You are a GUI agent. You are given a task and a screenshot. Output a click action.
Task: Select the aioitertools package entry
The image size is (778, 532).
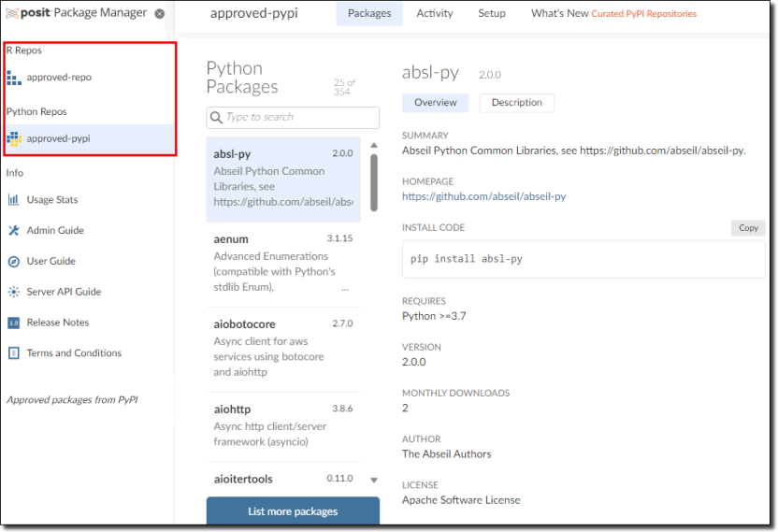tap(282, 480)
